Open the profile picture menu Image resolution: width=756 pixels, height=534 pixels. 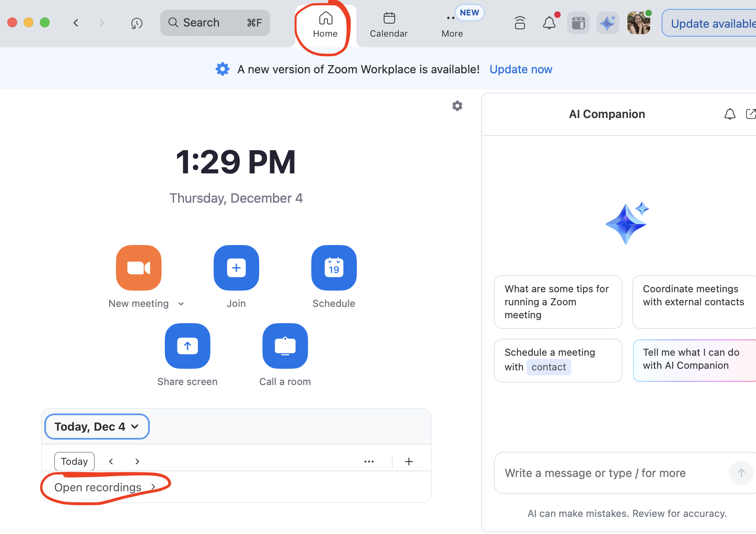pos(638,23)
